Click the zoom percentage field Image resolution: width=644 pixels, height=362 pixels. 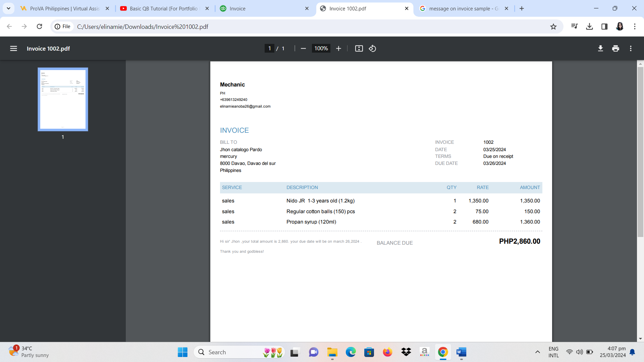[321, 49]
